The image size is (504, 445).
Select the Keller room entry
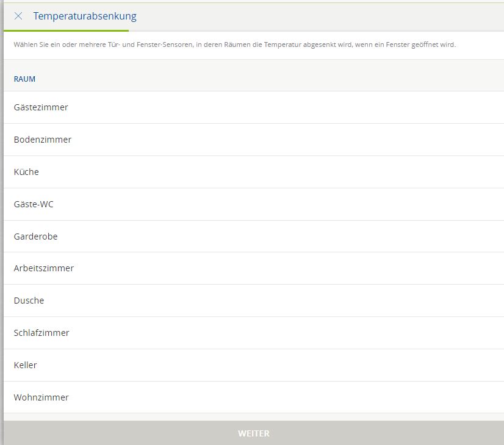point(26,365)
